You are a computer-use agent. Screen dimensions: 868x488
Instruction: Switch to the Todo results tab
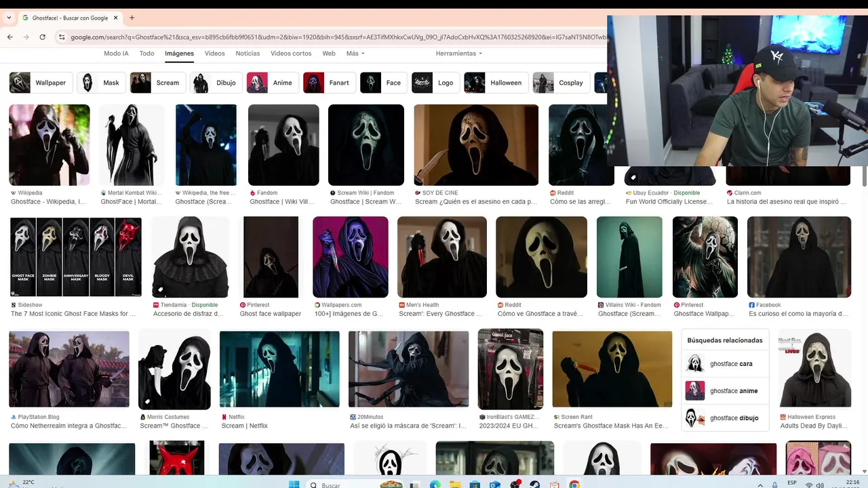click(x=146, y=54)
